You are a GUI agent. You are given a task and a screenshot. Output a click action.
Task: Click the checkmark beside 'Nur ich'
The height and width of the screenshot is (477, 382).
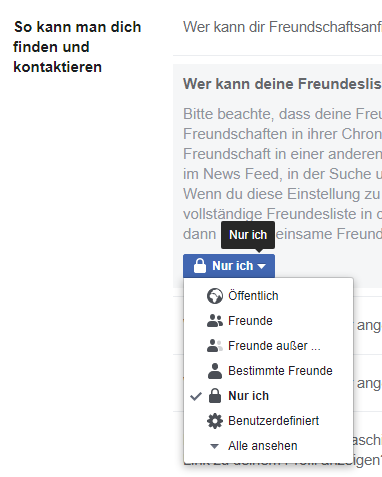tap(196, 396)
